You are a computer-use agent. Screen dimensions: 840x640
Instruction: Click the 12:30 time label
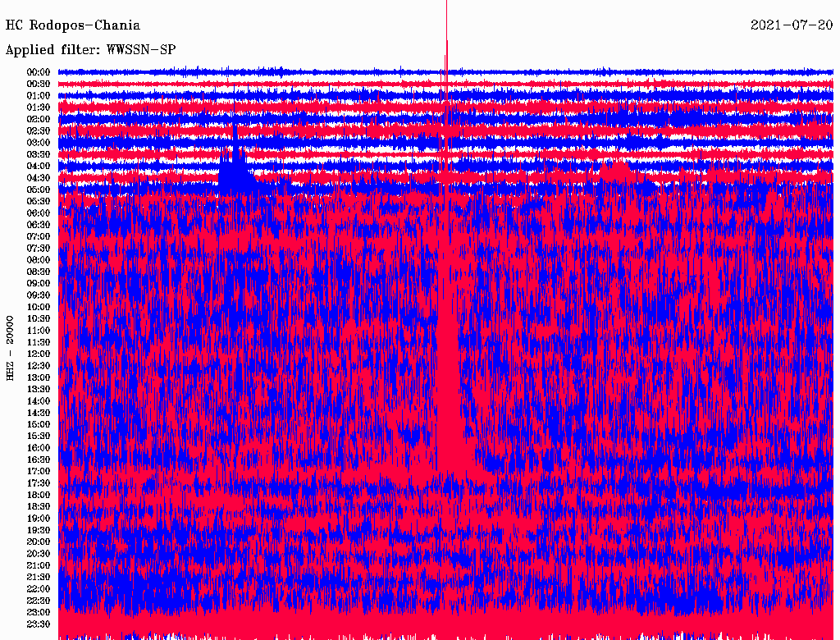[x=39, y=366]
